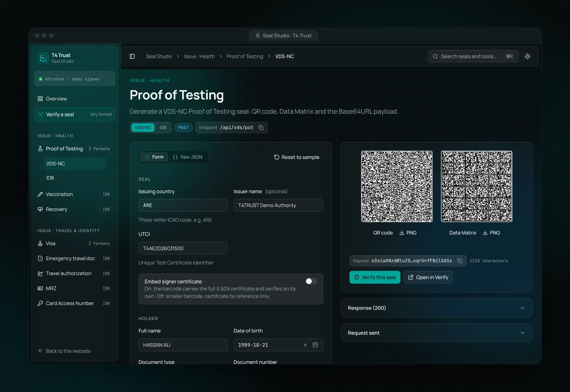Click the QR code image
This screenshot has height=392, width=570.
(397, 186)
